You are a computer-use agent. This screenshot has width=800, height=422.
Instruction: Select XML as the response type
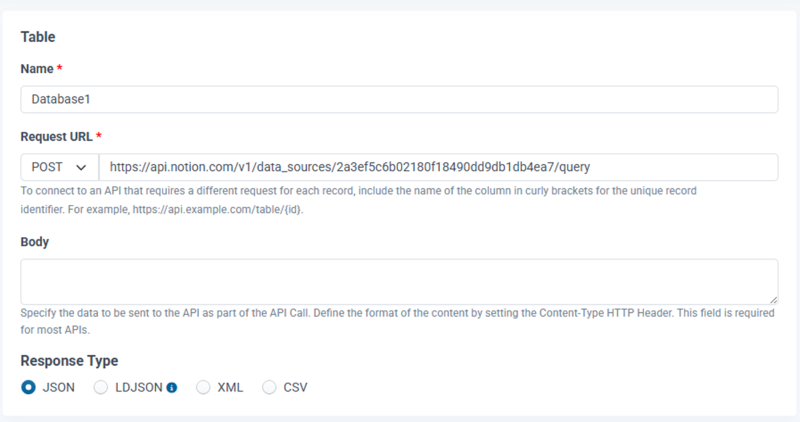tap(203, 387)
